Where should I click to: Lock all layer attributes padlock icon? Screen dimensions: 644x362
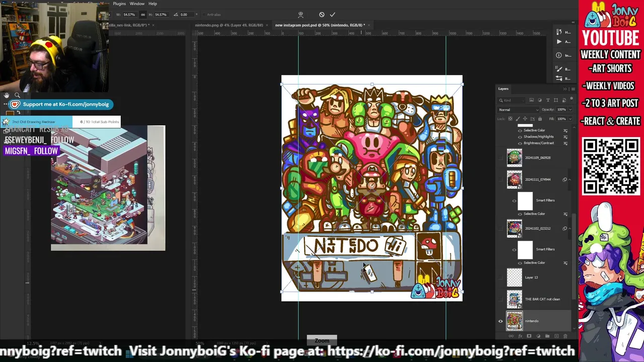click(540, 119)
